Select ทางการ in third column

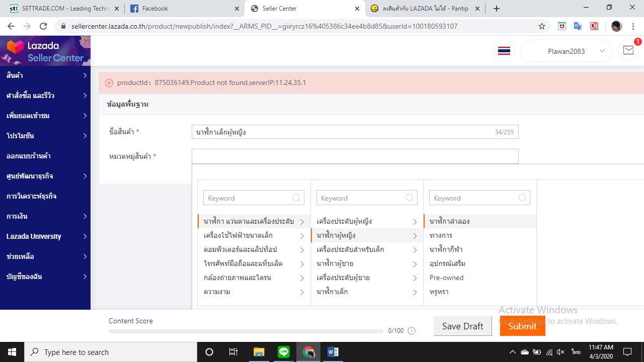480,235
